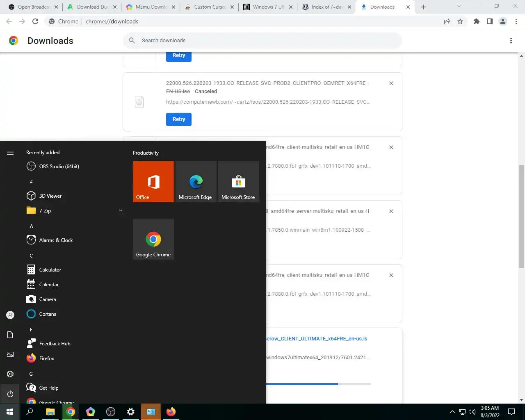Screen dimensions: 525x420
Task: Switch to the Download Duo tab
Action: tap(92, 7)
